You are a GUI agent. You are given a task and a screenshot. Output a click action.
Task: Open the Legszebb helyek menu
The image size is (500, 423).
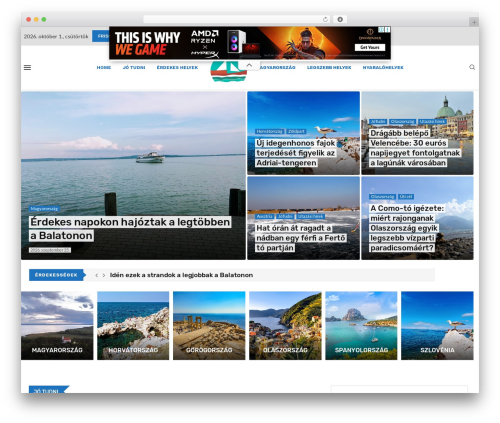coord(329,67)
